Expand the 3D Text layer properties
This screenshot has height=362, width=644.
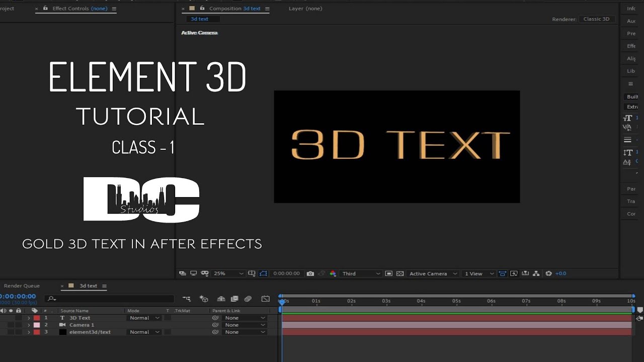click(x=29, y=318)
